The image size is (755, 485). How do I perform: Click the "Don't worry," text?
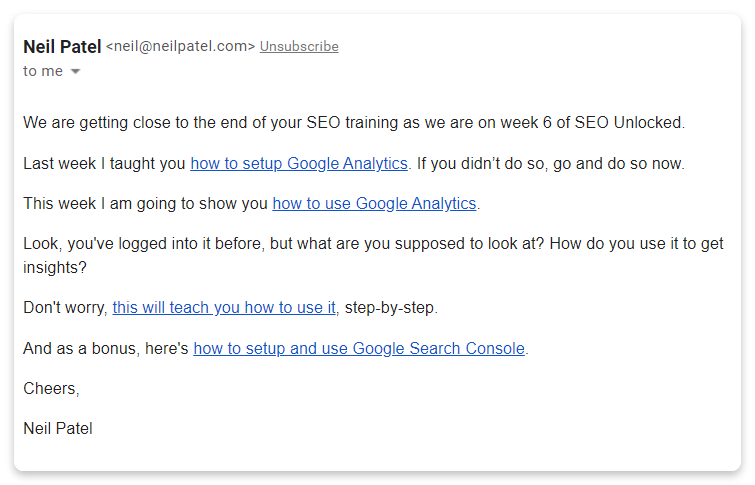[x=65, y=307]
